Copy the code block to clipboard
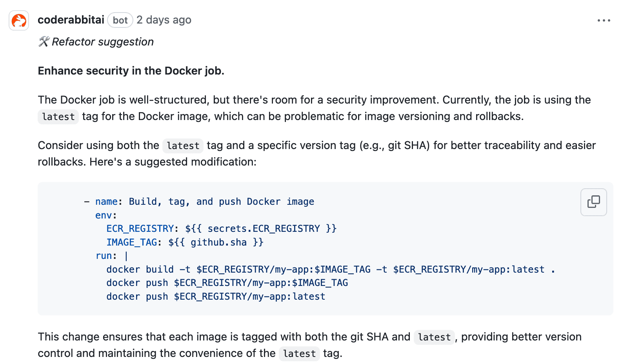The width and height of the screenshot is (622, 364). (593, 202)
